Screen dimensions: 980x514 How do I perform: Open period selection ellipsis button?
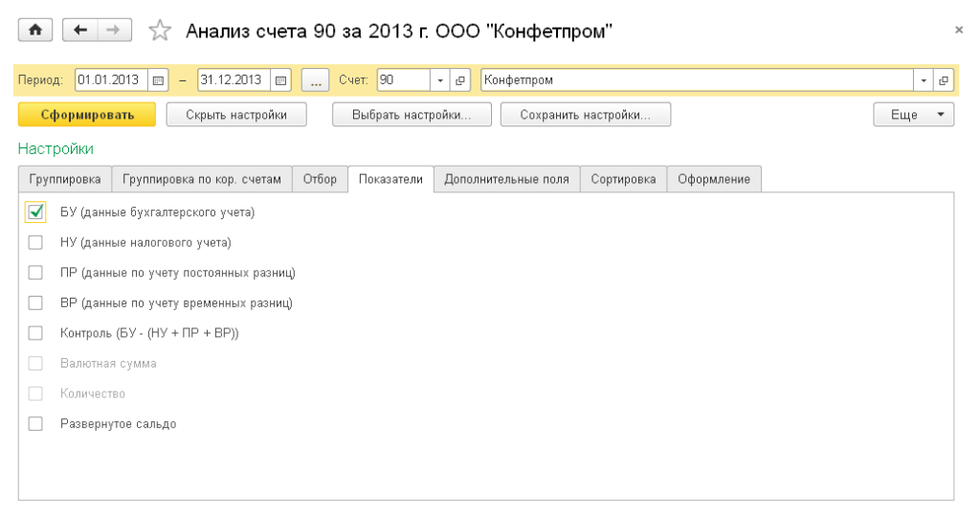pos(315,80)
